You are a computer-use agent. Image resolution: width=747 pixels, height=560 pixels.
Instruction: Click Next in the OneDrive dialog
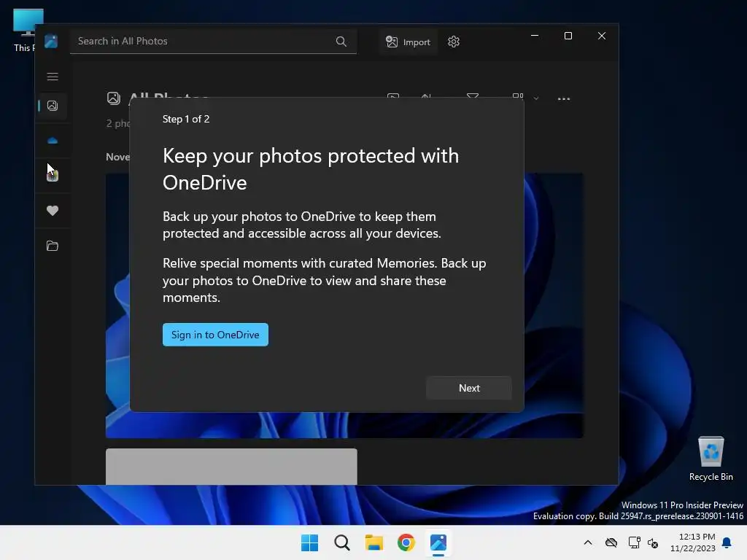tap(469, 388)
